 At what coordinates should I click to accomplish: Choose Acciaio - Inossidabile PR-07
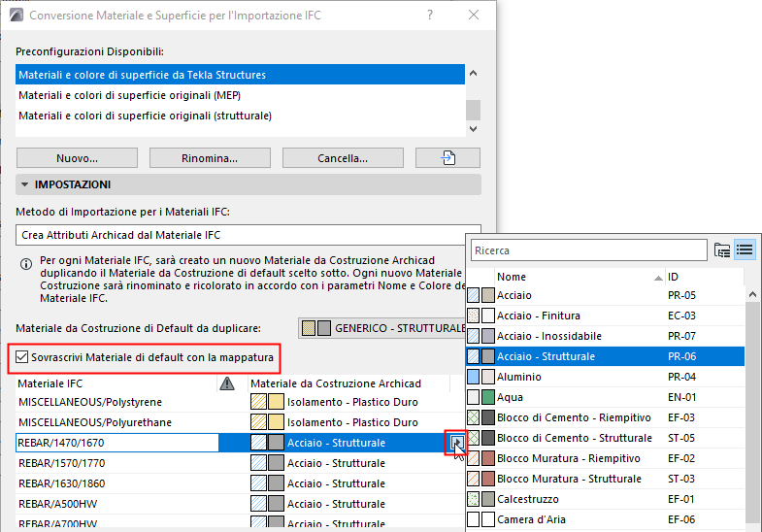point(605,336)
